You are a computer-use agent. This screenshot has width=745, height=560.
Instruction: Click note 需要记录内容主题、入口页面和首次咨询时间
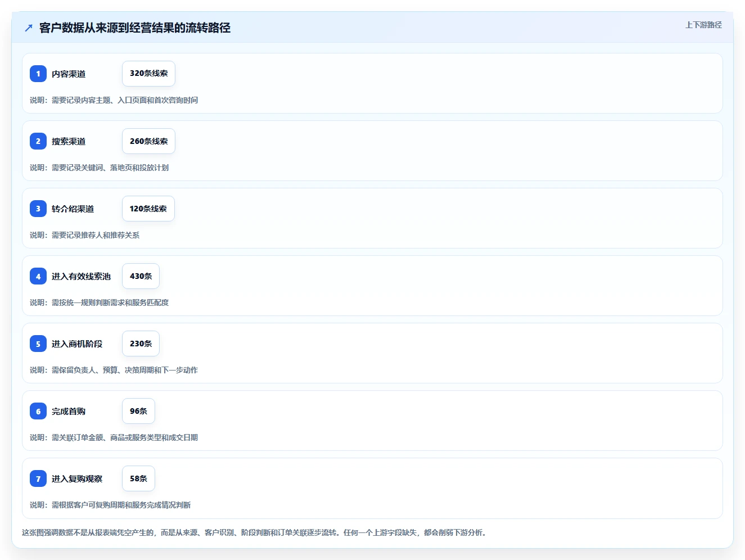(x=125, y=100)
